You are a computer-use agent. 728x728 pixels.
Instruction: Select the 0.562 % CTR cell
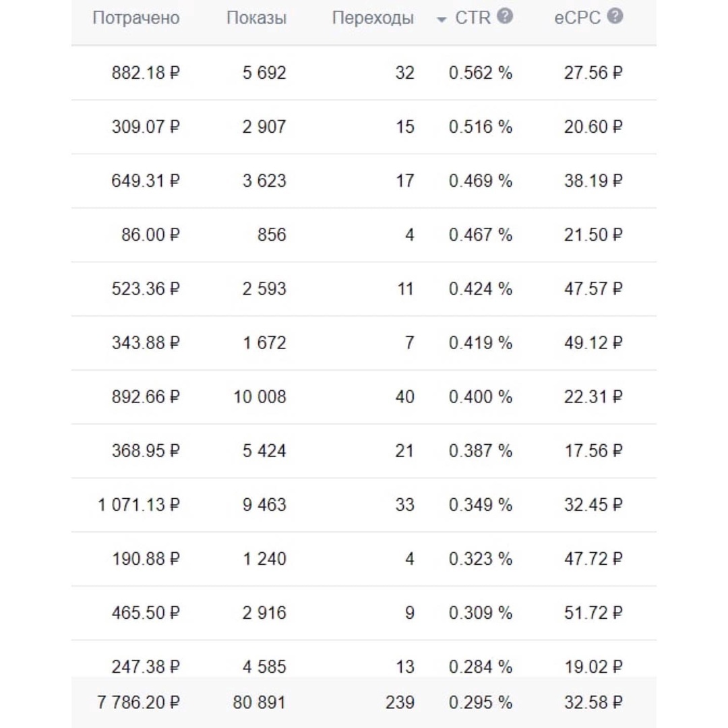(481, 73)
